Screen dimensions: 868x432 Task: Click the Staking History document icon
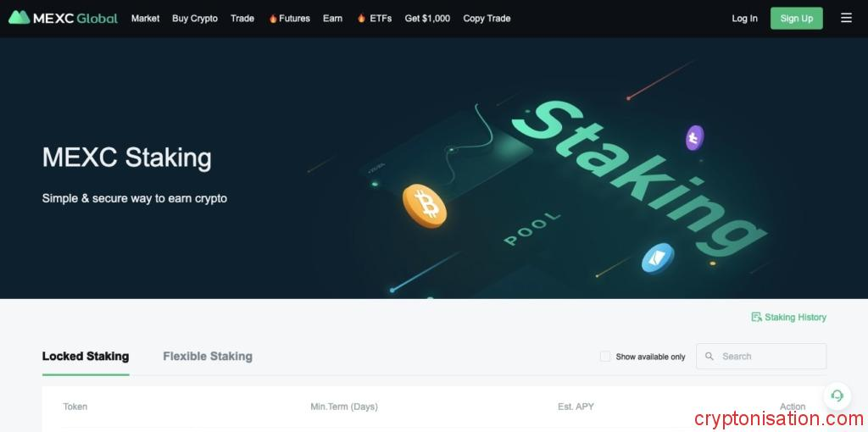coord(756,317)
